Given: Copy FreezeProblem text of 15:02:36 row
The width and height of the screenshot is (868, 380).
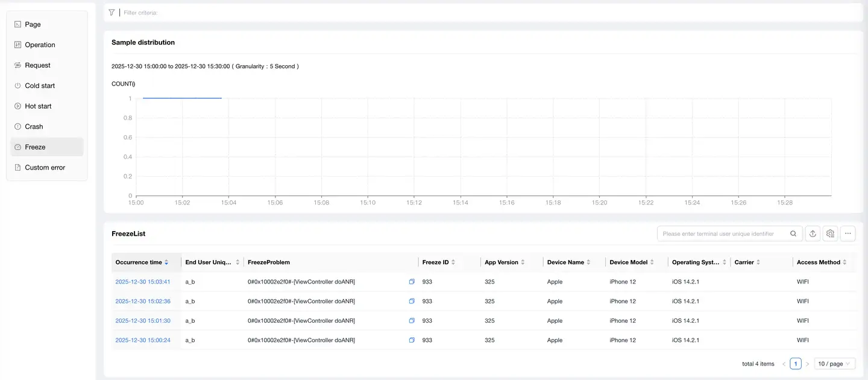Looking at the screenshot, I should point(412,301).
